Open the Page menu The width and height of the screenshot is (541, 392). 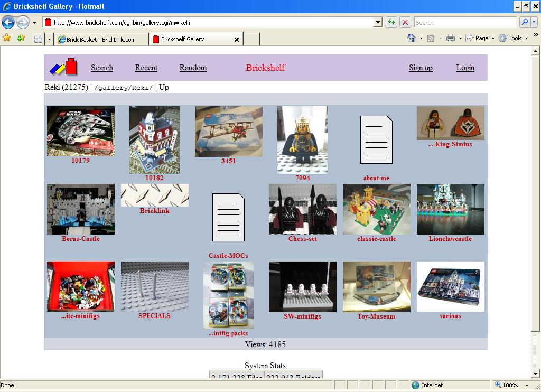point(480,39)
